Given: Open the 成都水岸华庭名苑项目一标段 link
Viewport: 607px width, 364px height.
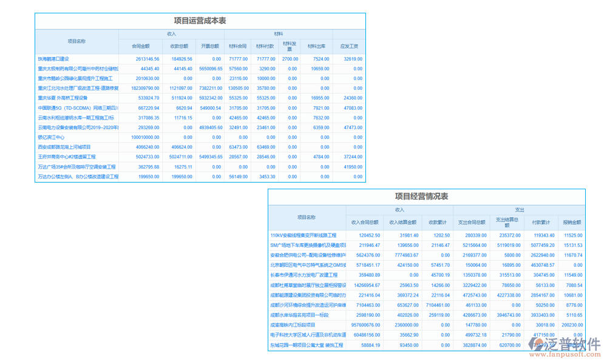Looking at the screenshot, I should pos(299,315).
